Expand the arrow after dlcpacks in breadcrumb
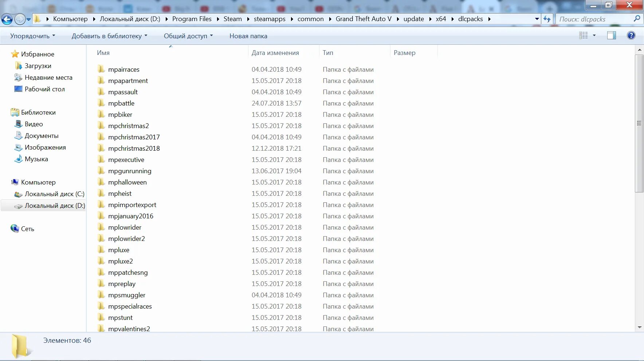Screen dimensions: 644x361 click(x=489, y=19)
